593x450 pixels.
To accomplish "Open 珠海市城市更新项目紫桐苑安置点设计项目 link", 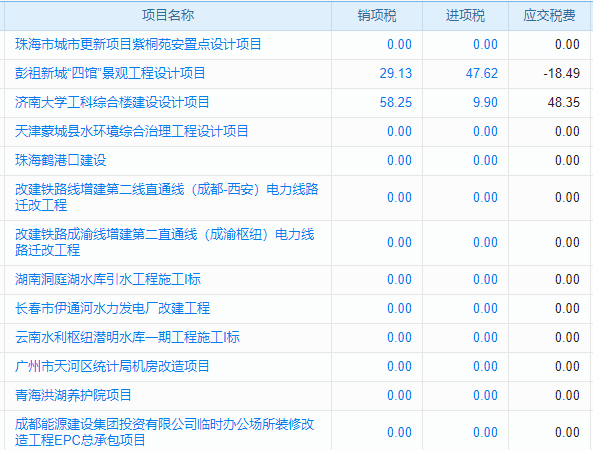I will (x=138, y=45).
